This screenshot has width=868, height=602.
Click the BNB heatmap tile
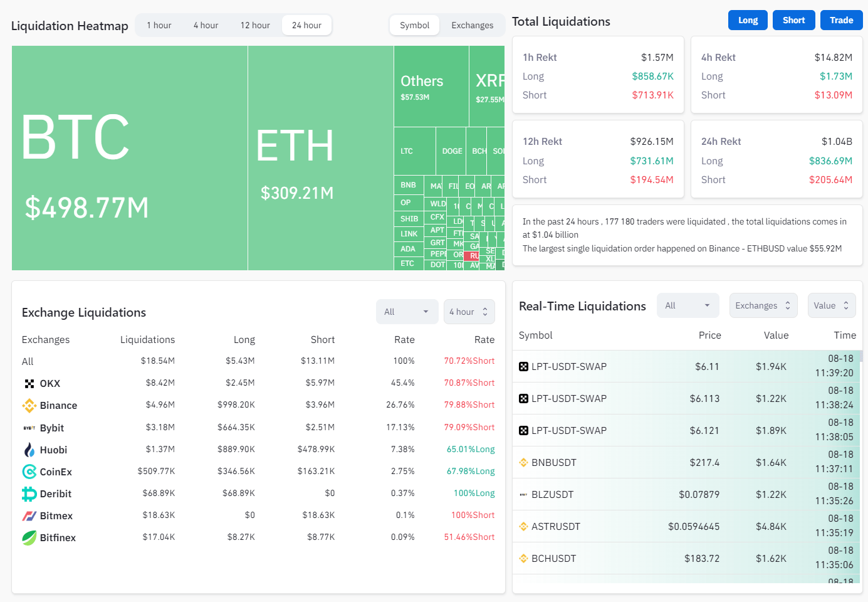pyautogui.click(x=409, y=185)
